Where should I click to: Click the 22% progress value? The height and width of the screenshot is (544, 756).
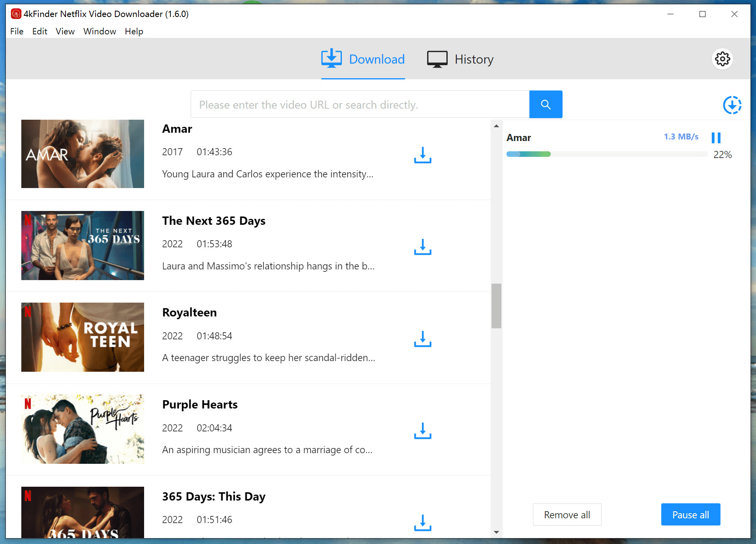coord(722,155)
